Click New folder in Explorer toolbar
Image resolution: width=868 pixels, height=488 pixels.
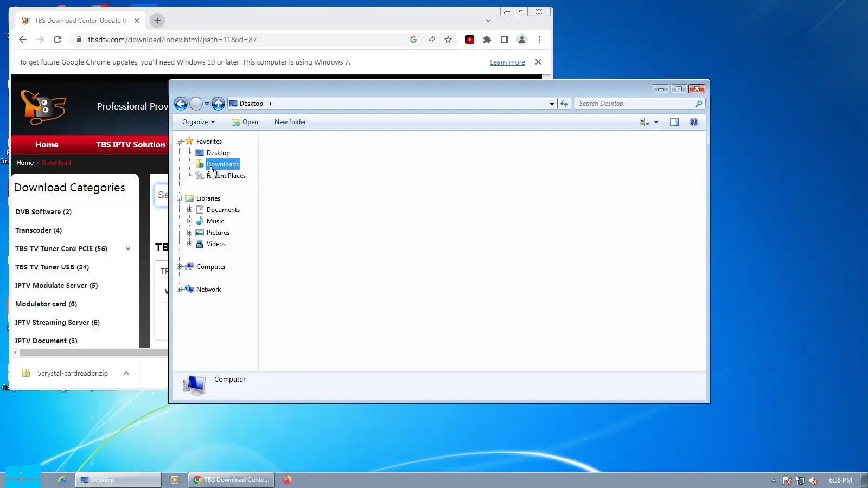[x=290, y=122]
